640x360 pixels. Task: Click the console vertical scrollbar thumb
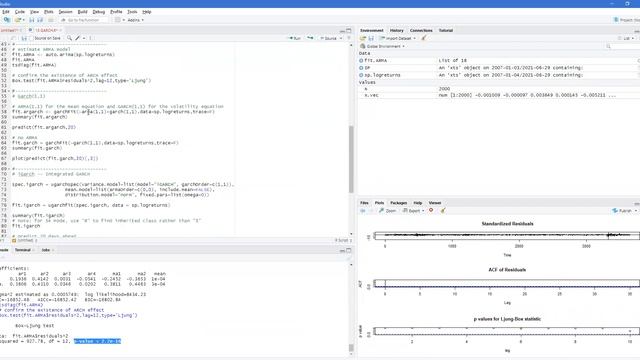tap(351, 348)
